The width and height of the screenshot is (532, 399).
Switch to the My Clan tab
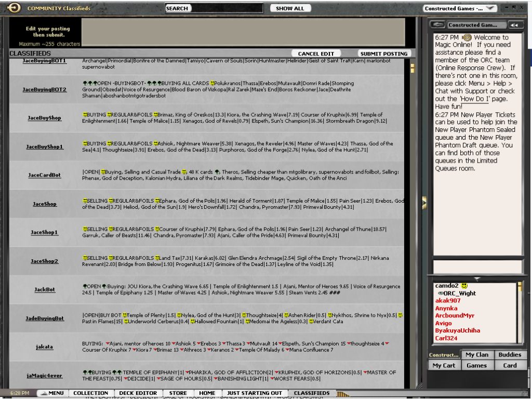click(x=477, y=354)
